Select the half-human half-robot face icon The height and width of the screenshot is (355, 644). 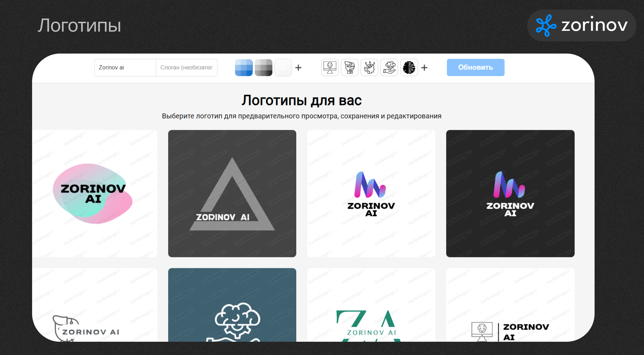click(350, 68)
